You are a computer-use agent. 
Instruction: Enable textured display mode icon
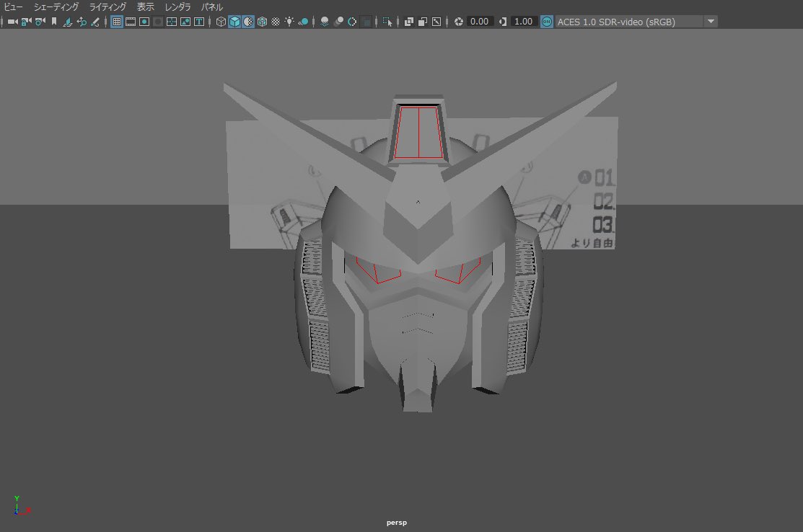point(247,21)
